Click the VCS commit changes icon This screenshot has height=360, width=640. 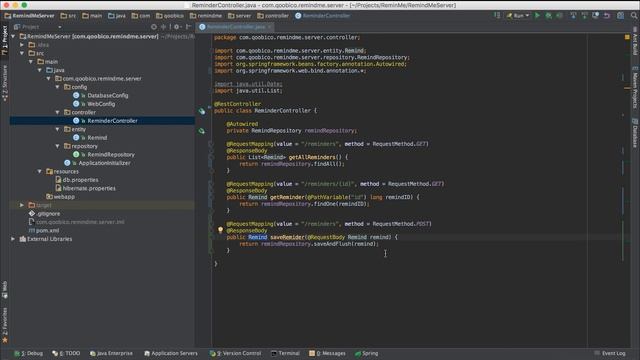tap(584, 16)
